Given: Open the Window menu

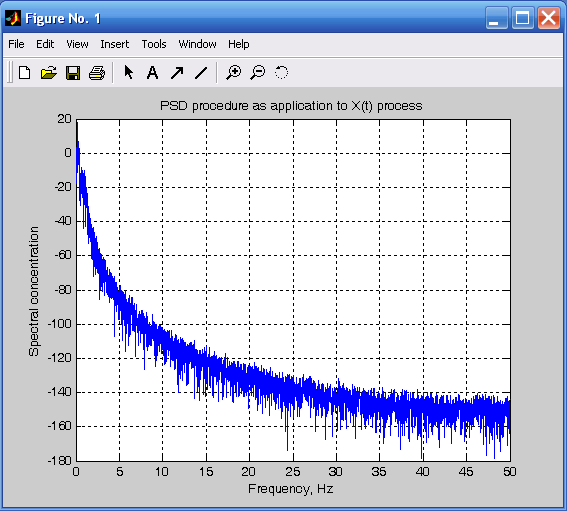Looking at the screenshot, I should (197, 44).
